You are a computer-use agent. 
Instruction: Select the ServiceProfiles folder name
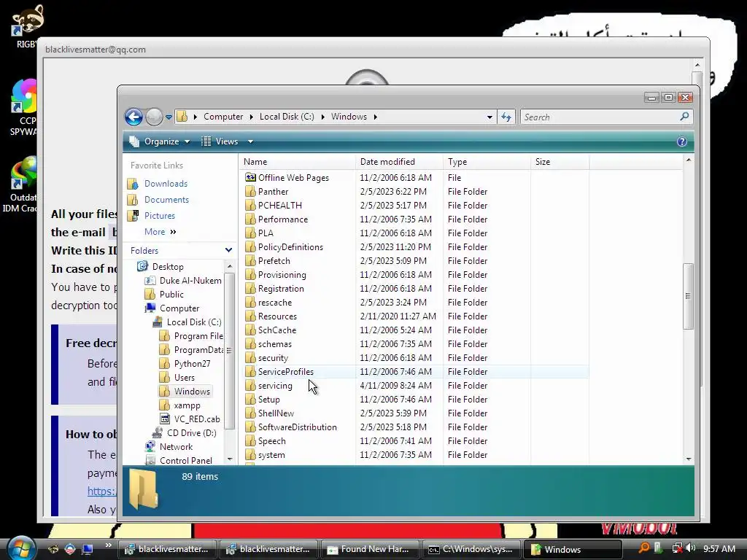click(285, 371)
